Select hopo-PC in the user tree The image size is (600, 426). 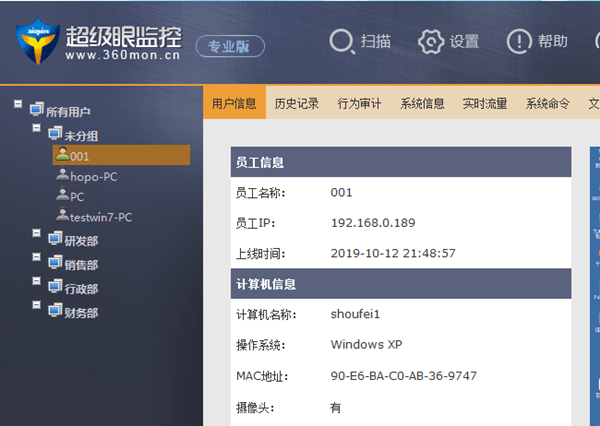click(x=94, y=177)
